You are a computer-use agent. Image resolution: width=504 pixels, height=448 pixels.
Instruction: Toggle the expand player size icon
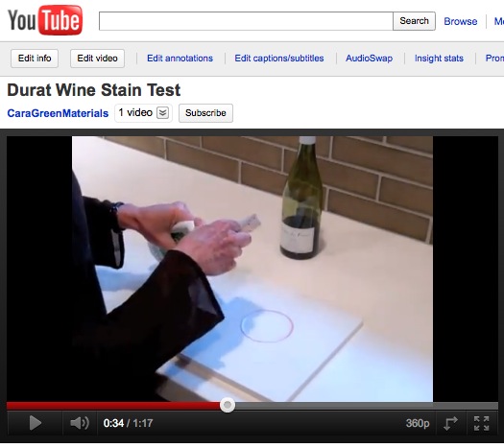coord(450,423)
